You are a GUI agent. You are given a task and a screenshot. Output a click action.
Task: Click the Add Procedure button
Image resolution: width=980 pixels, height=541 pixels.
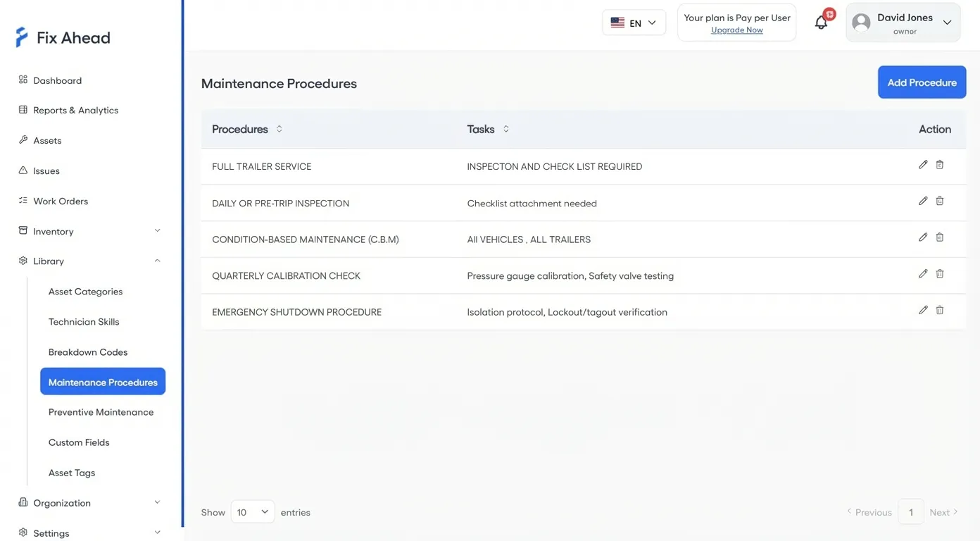click(922, 82)
